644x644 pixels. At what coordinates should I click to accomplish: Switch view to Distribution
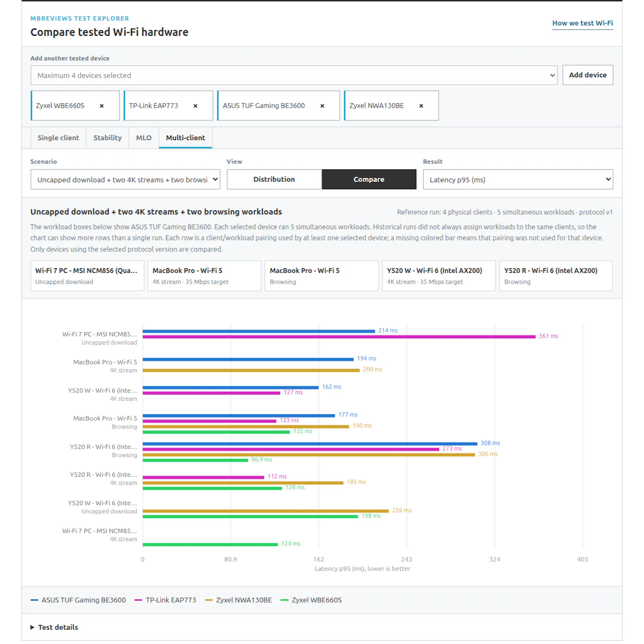274,179
